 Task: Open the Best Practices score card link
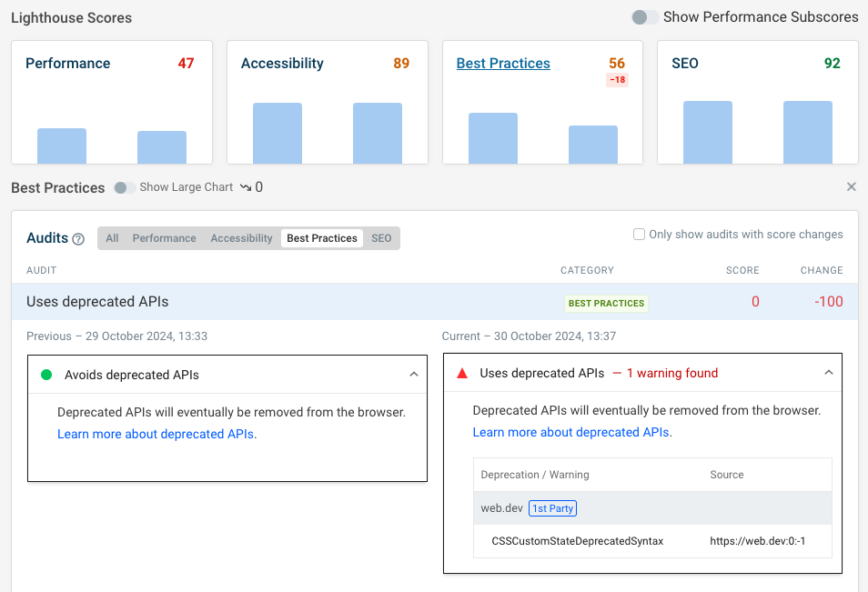[x=503, y=64]
